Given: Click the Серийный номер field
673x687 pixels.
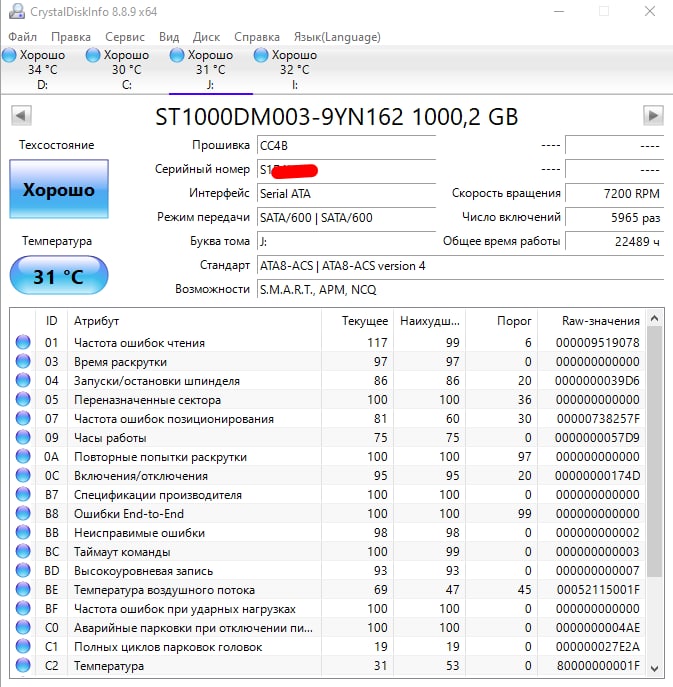Looking at the screenshot, I should pos(346,170).
